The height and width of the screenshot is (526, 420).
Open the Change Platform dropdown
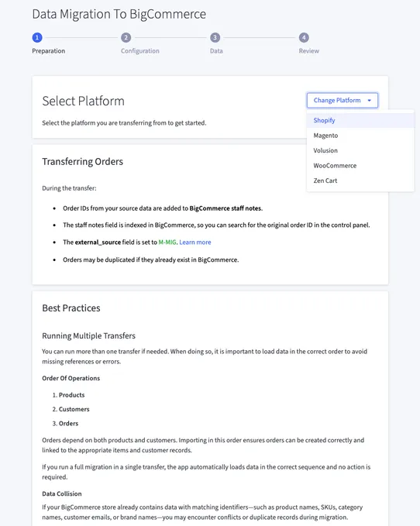click(343, 100)
